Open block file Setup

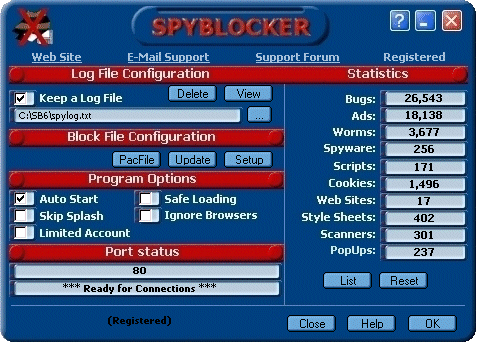coord(249,160)
